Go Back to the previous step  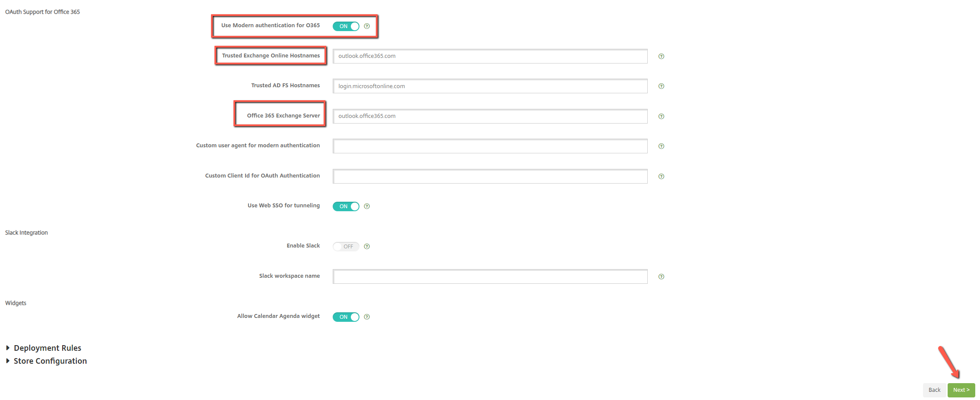pyautogui.click(x=934, y=390)
